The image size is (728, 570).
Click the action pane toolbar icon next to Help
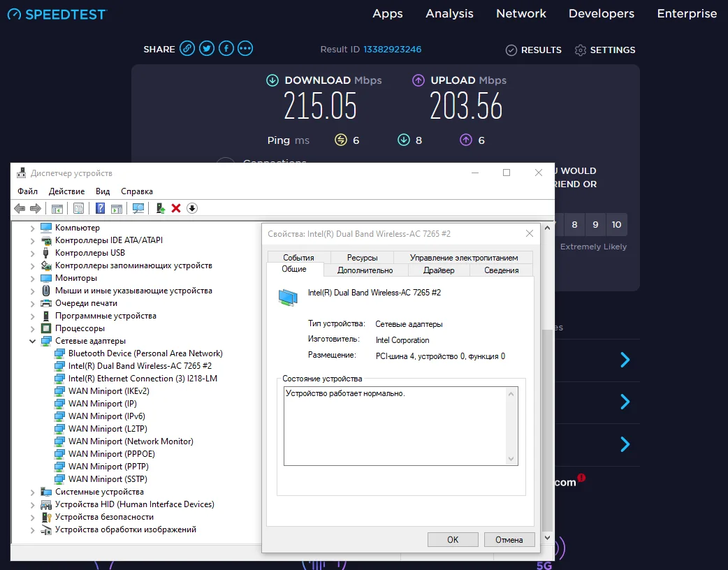[x=117, y=209]
